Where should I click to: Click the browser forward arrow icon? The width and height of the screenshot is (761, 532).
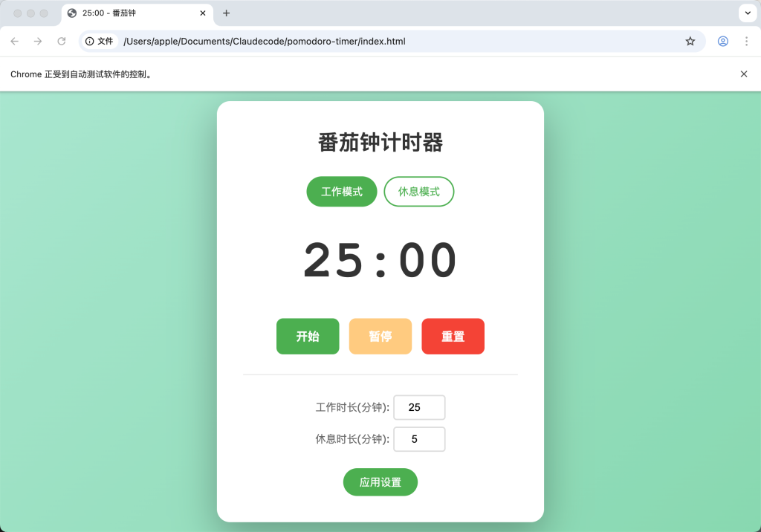(x=38, y=42)
